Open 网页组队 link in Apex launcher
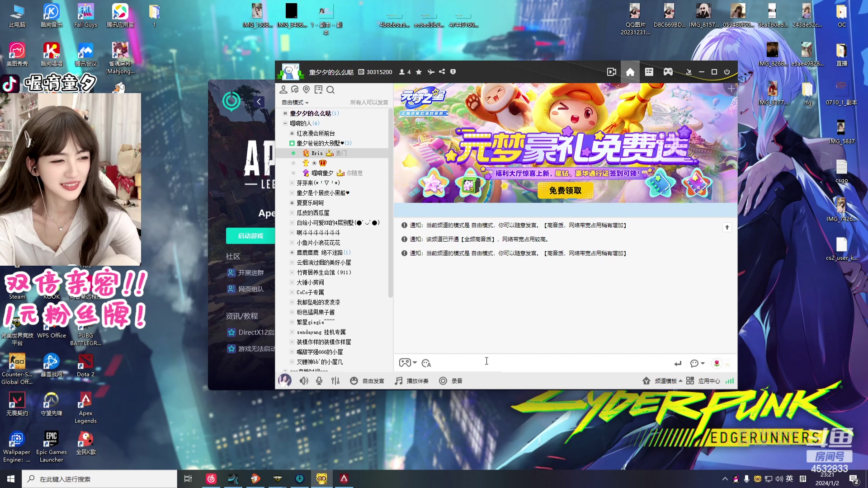This screenshot has height=488, width=868. [245, 289]
